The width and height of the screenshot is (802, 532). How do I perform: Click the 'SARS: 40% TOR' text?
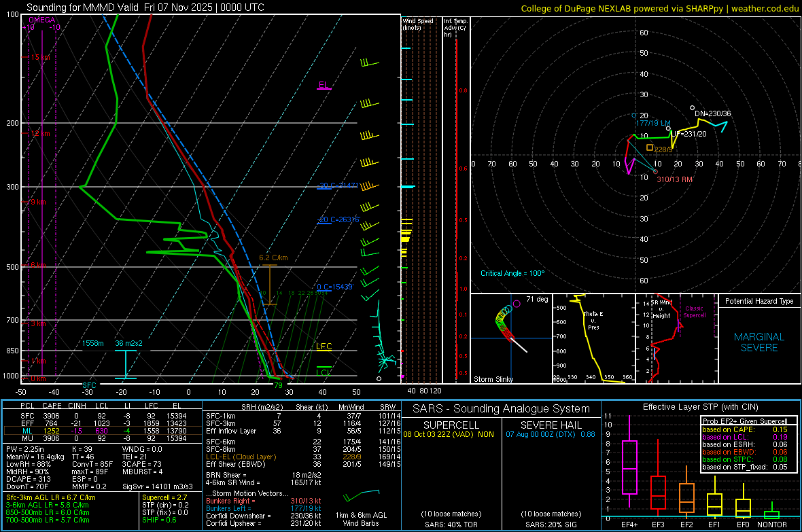tap(451, 525)
